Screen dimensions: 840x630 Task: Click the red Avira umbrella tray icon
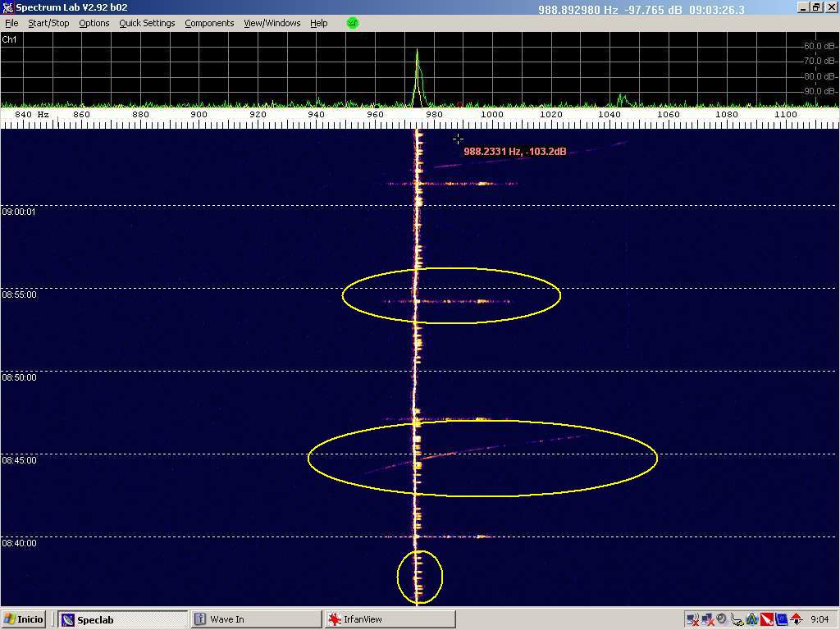[x=766, y=619]
